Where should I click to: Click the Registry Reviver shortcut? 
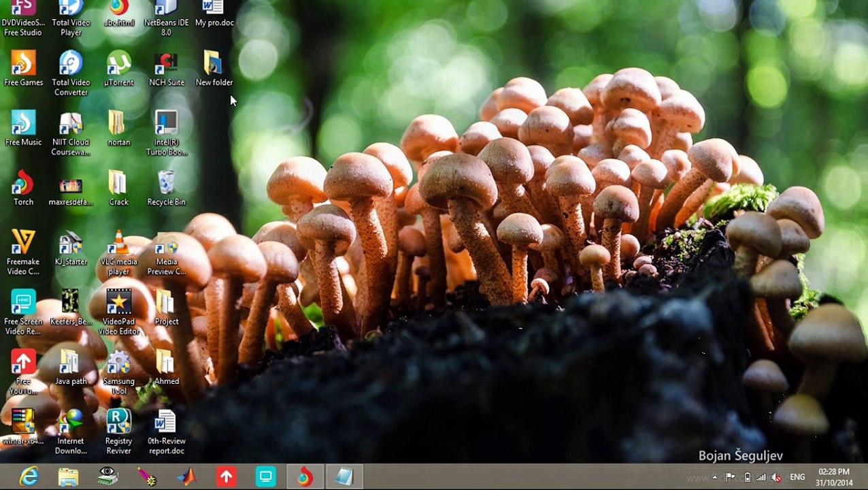point(118,432)
